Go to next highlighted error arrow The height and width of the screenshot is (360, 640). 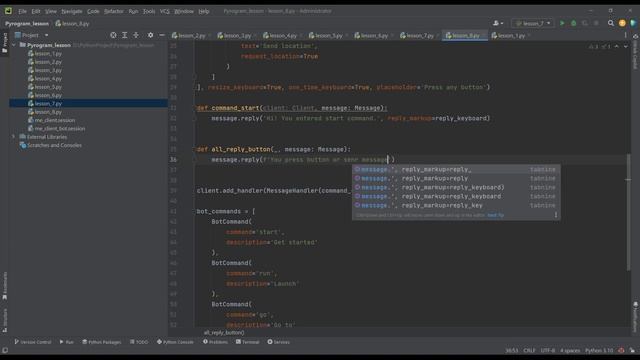click(625, 47)
